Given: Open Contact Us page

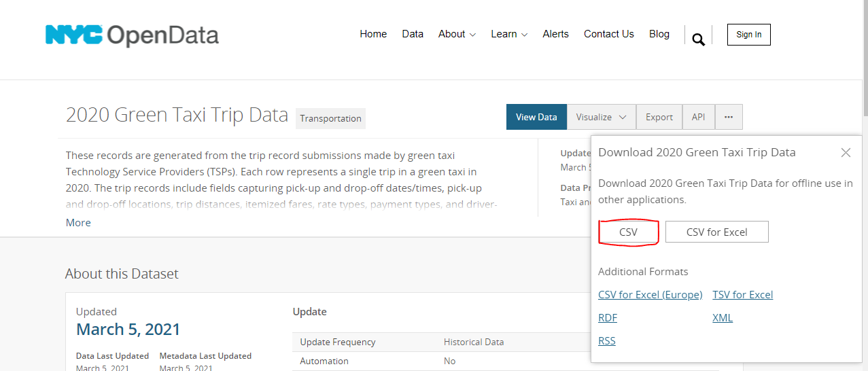Looking at the screenshot, I should 609,34.
